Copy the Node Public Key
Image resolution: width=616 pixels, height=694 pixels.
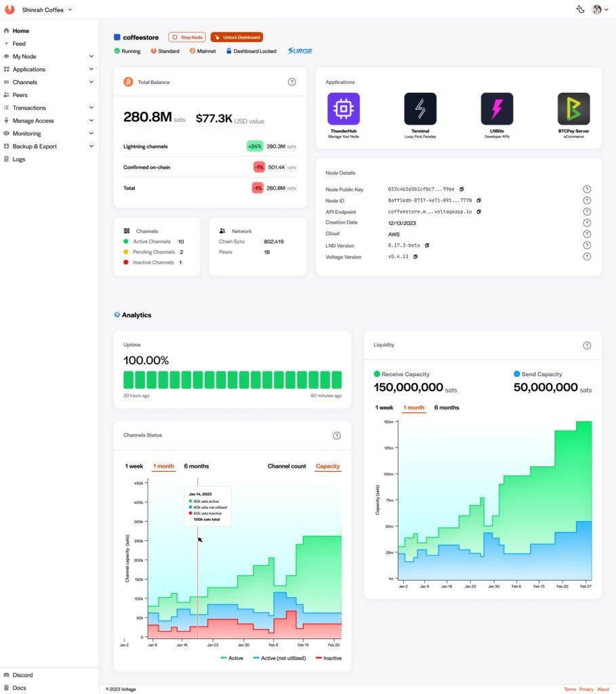click(x=461, y=189)
